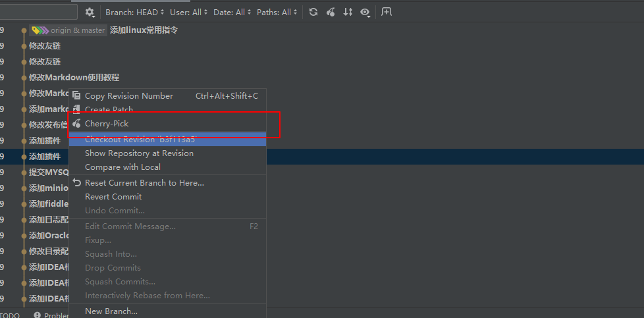Choose Copy Revision Number from context menu
Image resolution: width=644 pixels, height=318 pixels.
point(167,95)
